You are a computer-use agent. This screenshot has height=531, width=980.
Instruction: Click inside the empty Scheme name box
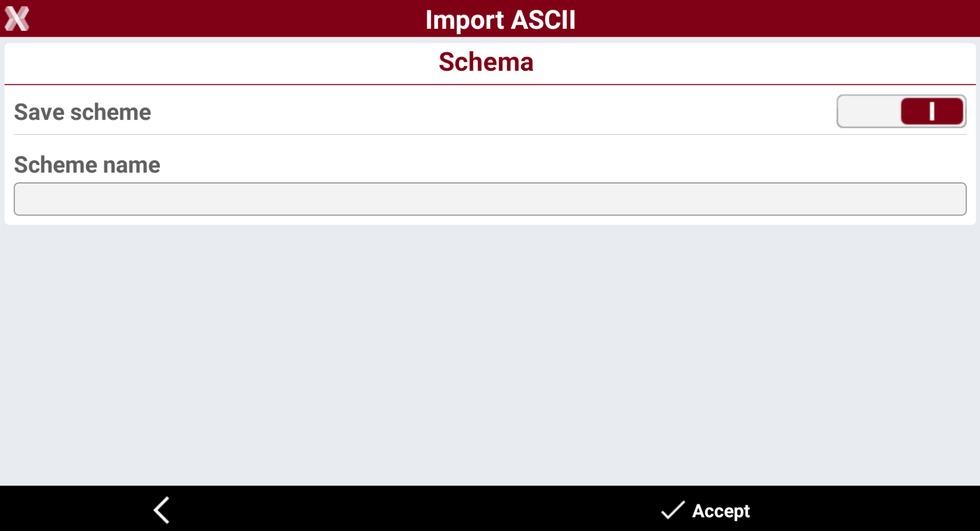[x=490, y=199]
